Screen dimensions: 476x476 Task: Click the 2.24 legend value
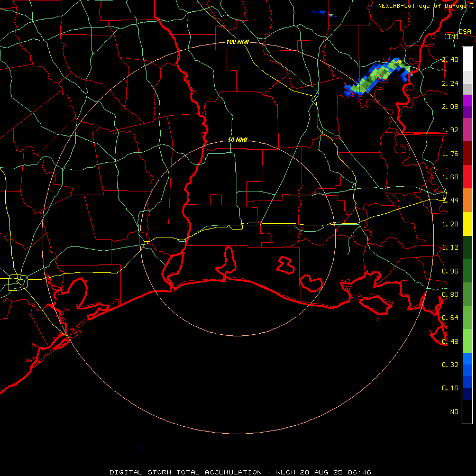tap(450, 83)
